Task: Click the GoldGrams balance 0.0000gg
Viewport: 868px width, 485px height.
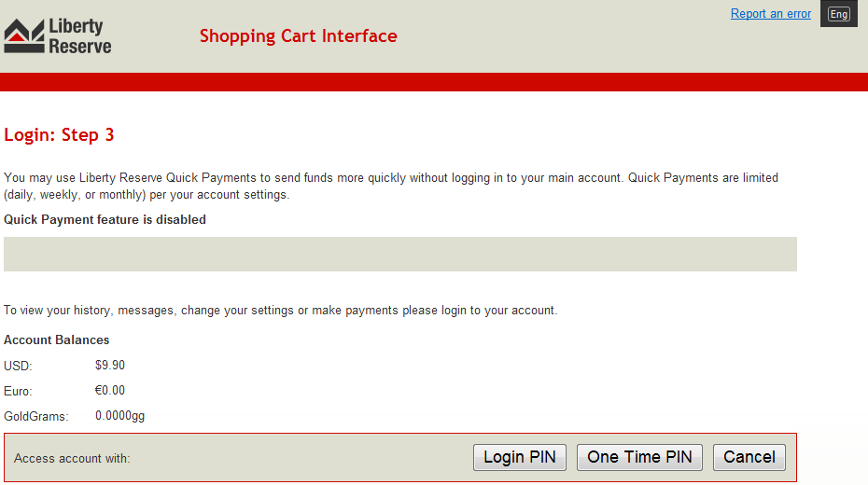Action: [x=119, y=416]
